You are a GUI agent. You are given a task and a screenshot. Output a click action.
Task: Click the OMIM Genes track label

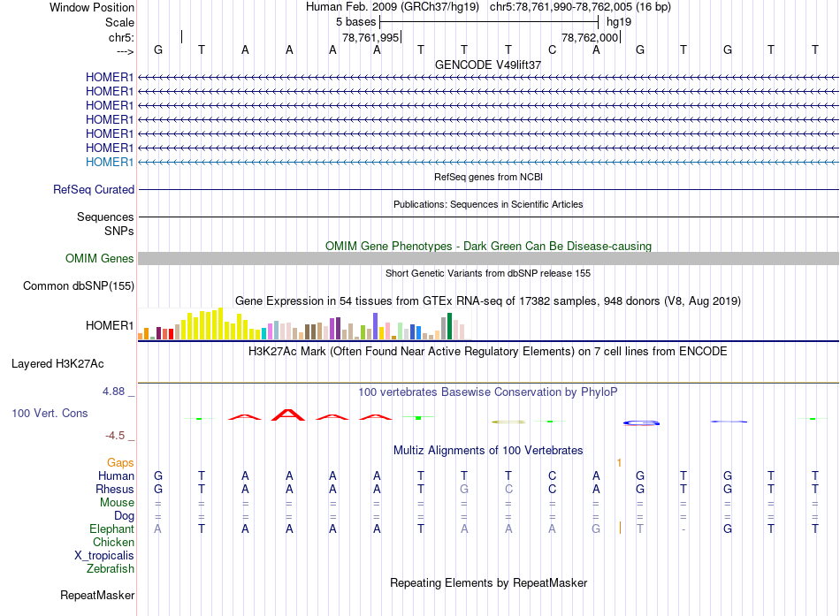click(x=100, y=258)
